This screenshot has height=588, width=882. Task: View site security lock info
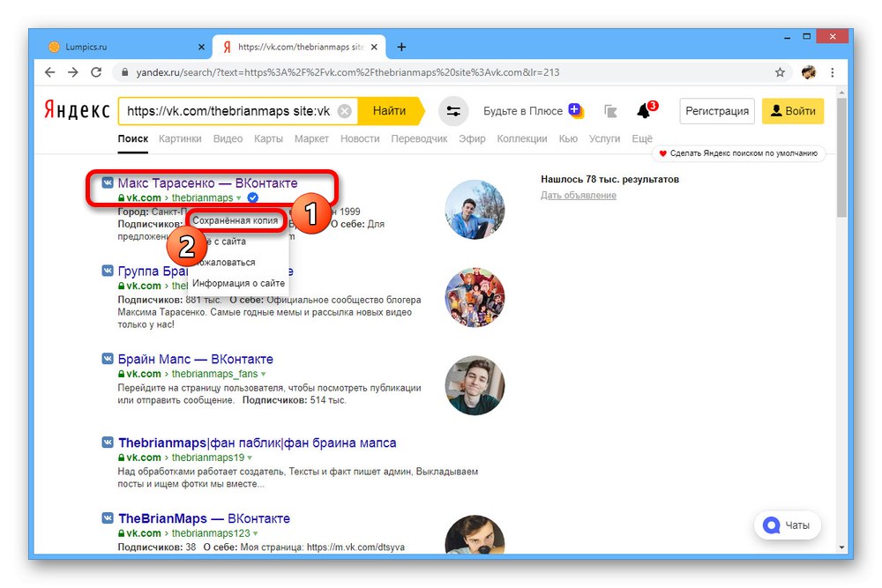125,72
